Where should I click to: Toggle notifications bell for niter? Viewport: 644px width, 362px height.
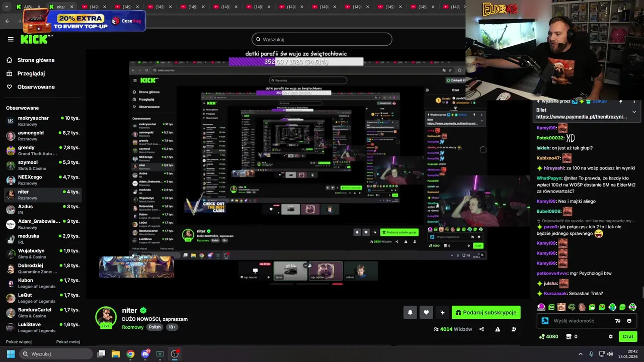click(410, 312)
